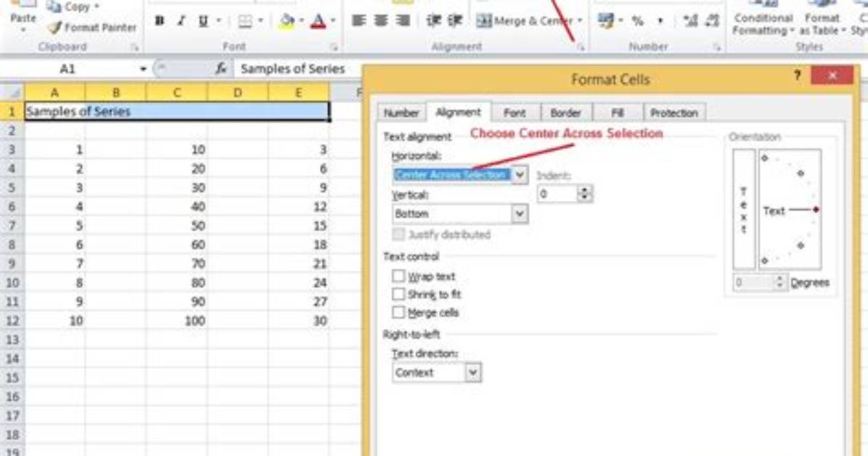Open Name Box dropdown arrow
The height and width of the screenshot is (456, 868).
(143, 69)
